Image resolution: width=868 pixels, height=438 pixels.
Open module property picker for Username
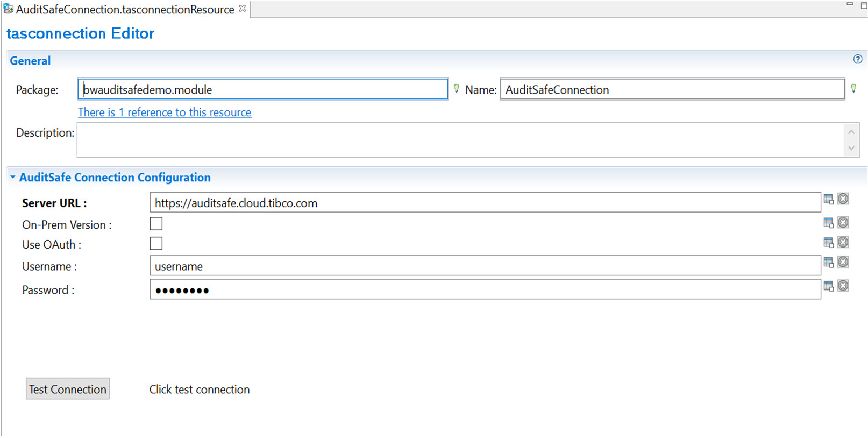[828, 263]
